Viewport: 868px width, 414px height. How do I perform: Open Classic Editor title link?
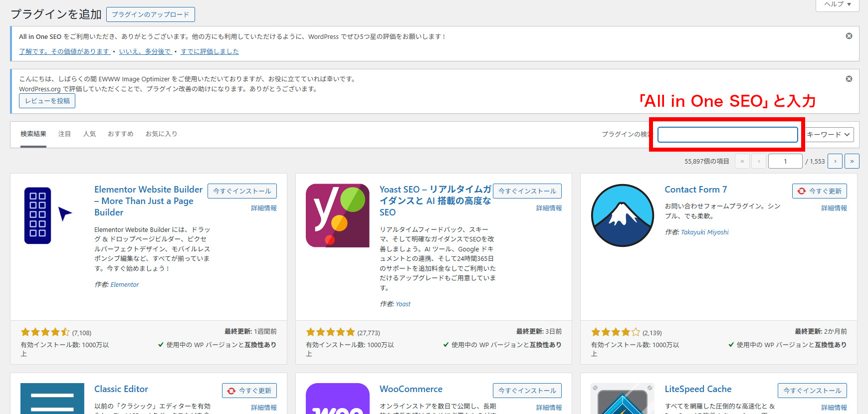click(x=121, y=389)
